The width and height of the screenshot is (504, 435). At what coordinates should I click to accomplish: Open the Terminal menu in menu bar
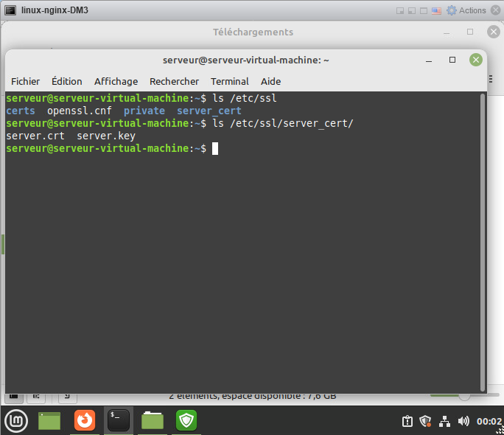coord(230,81)
